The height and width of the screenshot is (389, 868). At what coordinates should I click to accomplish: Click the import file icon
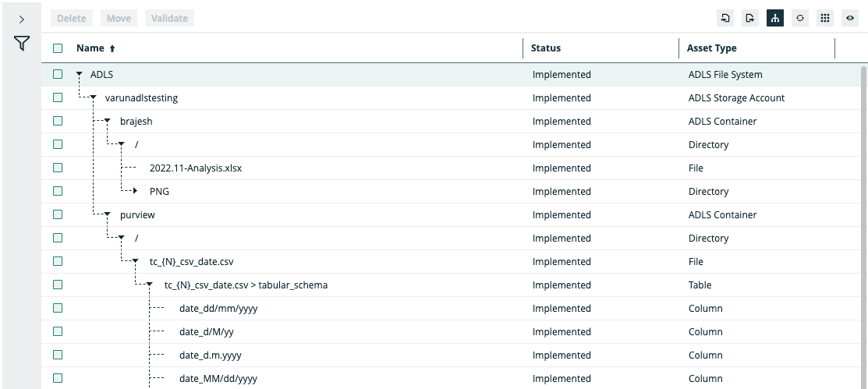(725, 18)
